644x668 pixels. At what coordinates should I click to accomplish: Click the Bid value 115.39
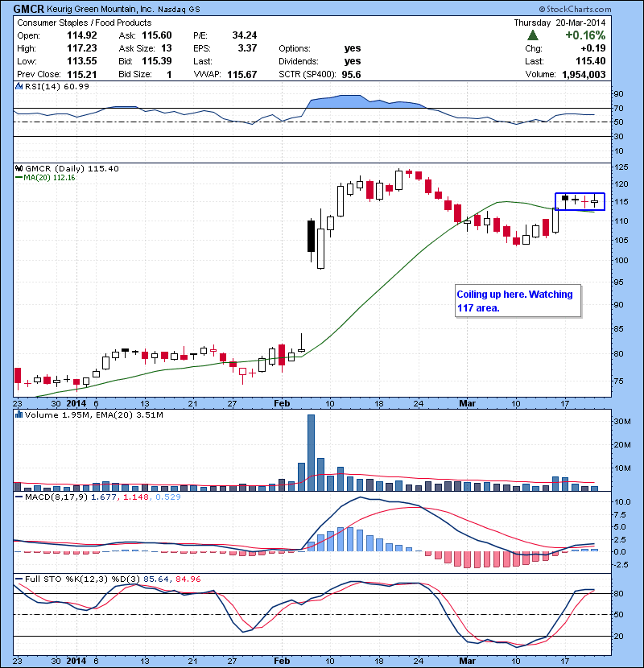point(157,61)
